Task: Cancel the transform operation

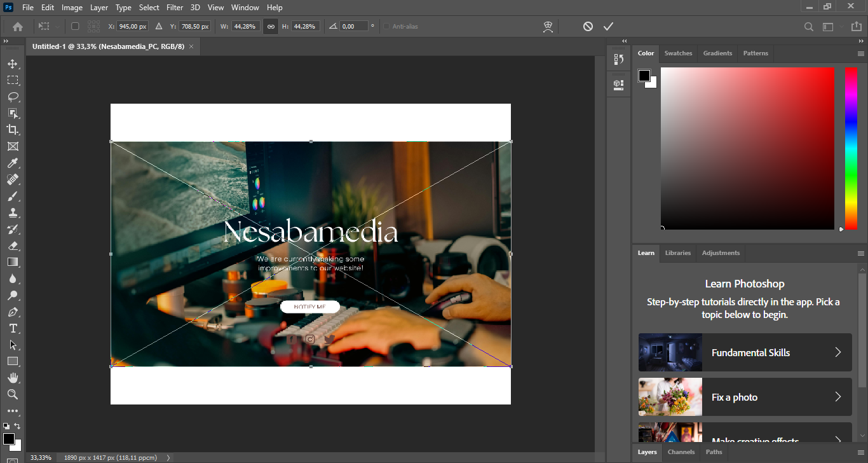Action: tap(588, 26)
